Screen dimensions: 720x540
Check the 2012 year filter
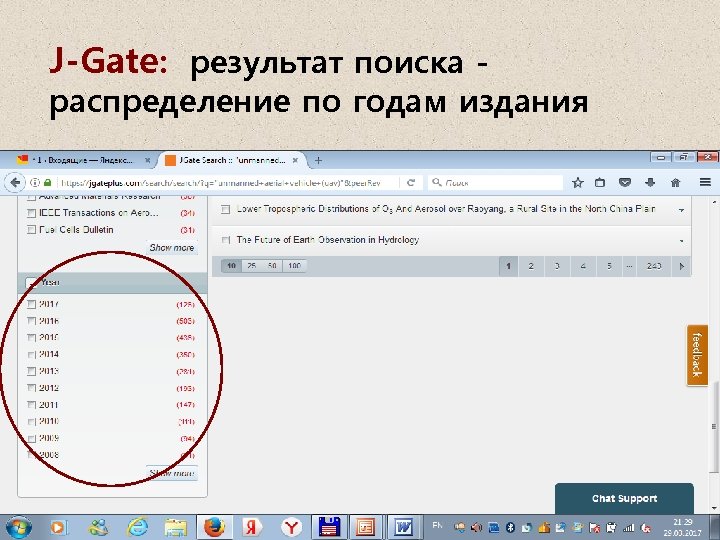(x=31, y=388)
